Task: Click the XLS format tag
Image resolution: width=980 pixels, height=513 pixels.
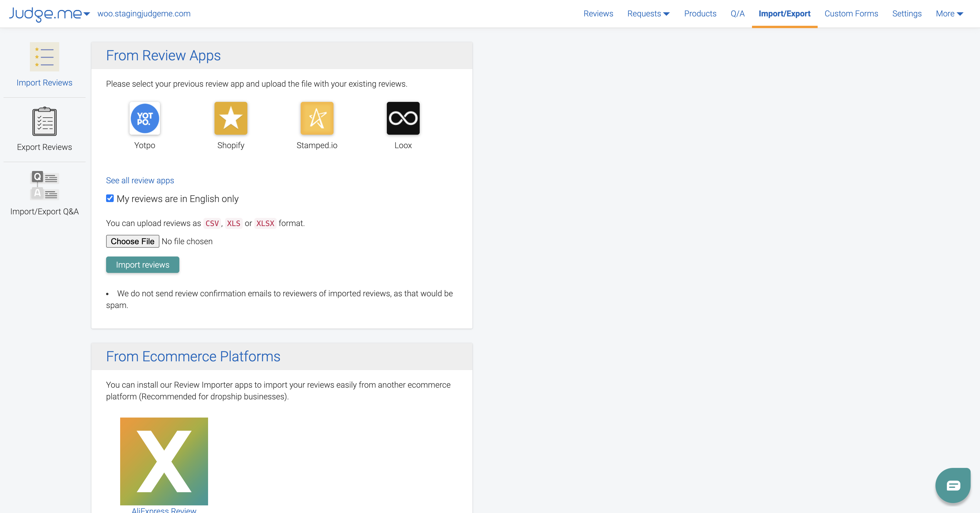Action: tap(234, 223)
